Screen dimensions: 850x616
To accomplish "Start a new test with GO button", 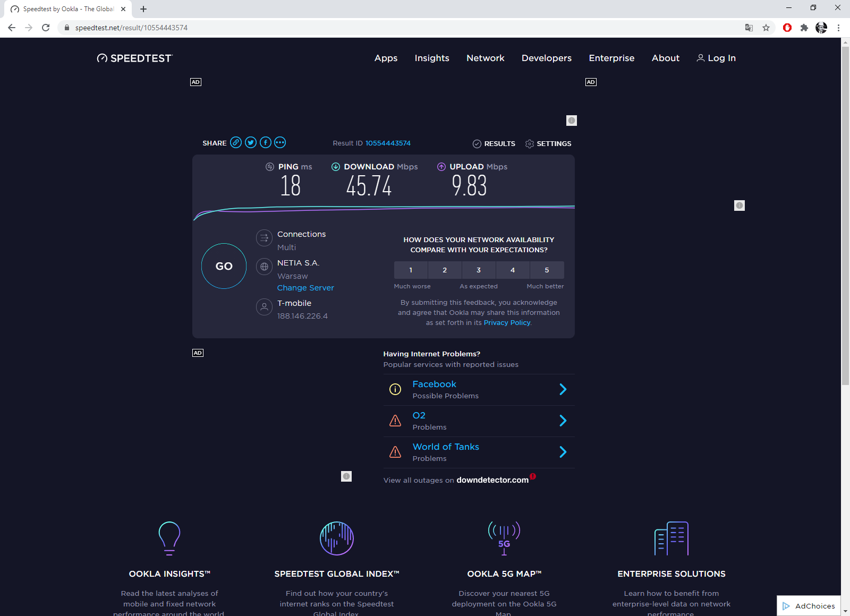I will coord(224,266).
